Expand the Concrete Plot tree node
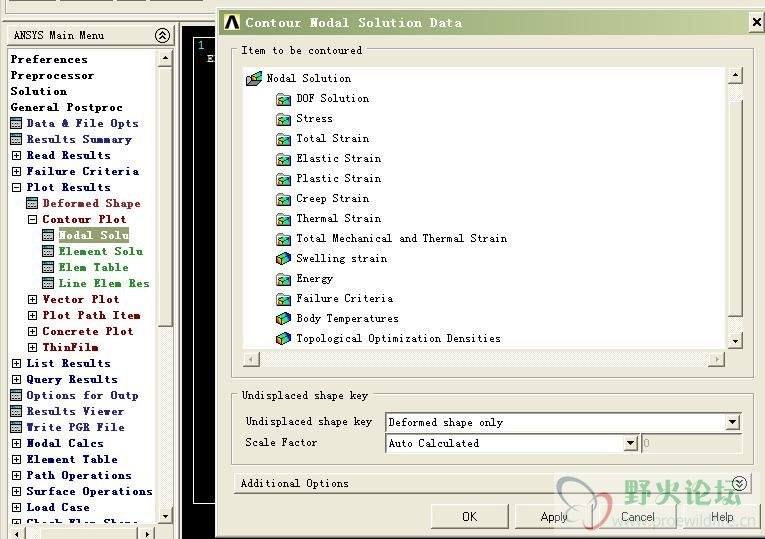Viewport: 765px width, 539px height. [32, 332]
